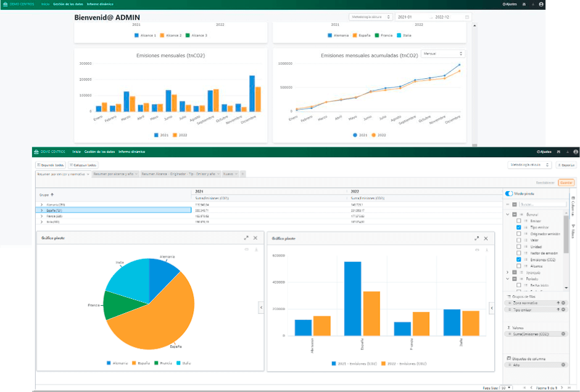Open the pie chart side tool panel arrow
The image size is (580, 392).
point(260,307)
